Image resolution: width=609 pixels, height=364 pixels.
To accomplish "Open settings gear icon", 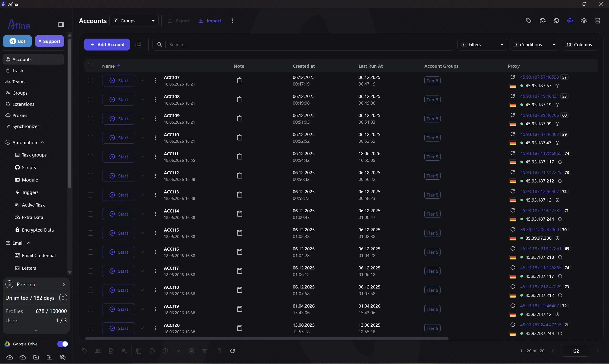I will (x=584, y=21).
